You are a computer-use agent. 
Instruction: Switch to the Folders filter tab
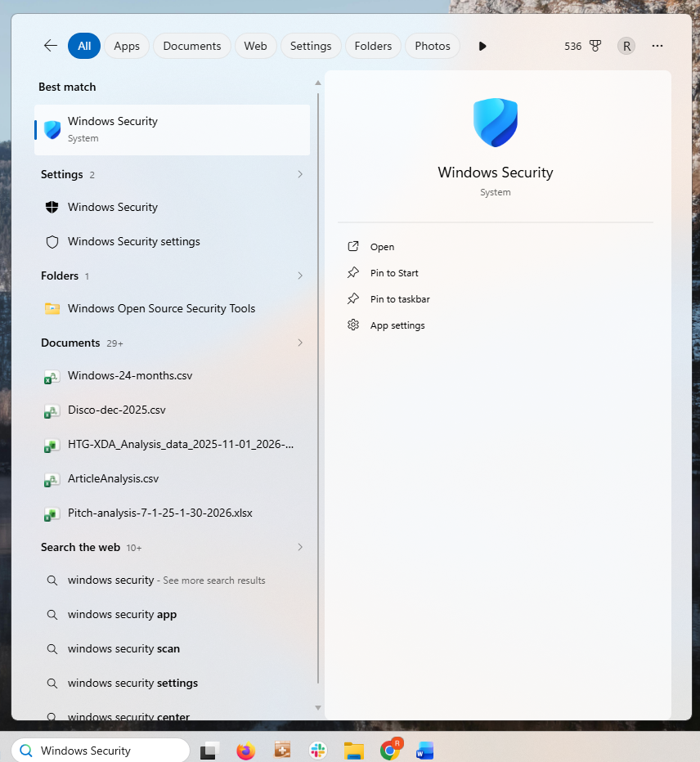(x=373, y=46)
